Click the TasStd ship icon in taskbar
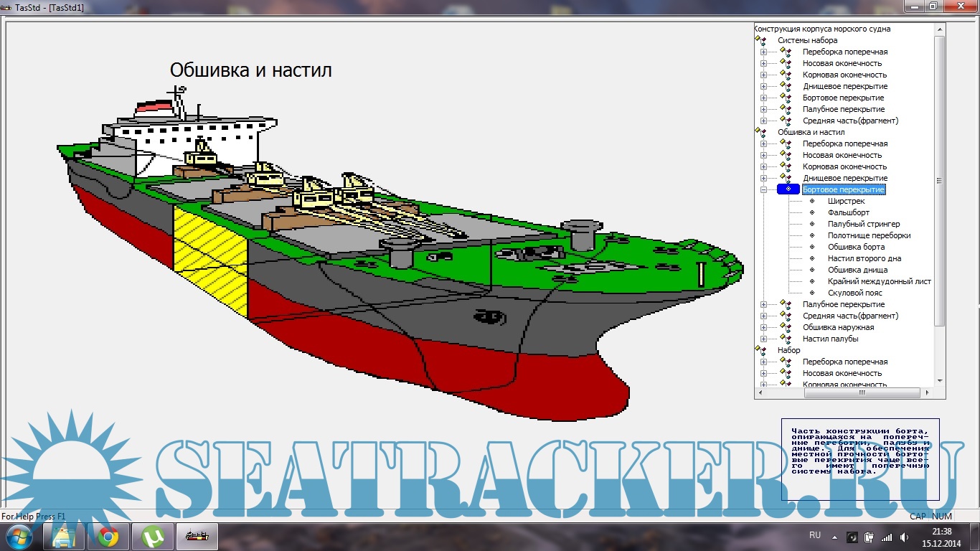This screenshot has height=551, width=980. (x=197, y=537)
